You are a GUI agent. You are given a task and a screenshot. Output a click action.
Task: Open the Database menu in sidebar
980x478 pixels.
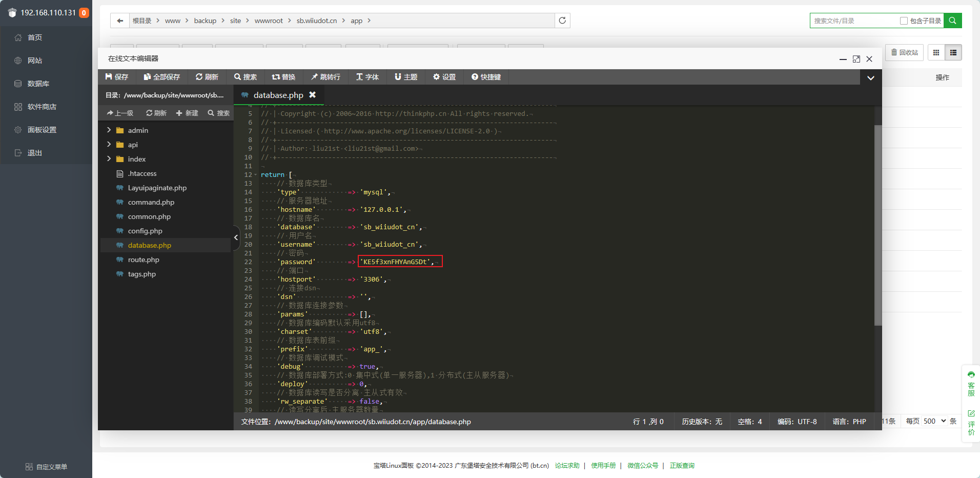click(38, 84)
